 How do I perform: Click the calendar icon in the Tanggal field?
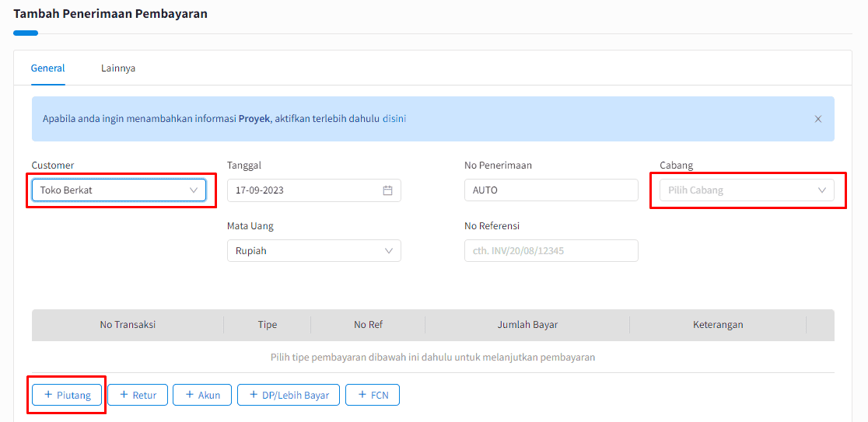point(387,190)
